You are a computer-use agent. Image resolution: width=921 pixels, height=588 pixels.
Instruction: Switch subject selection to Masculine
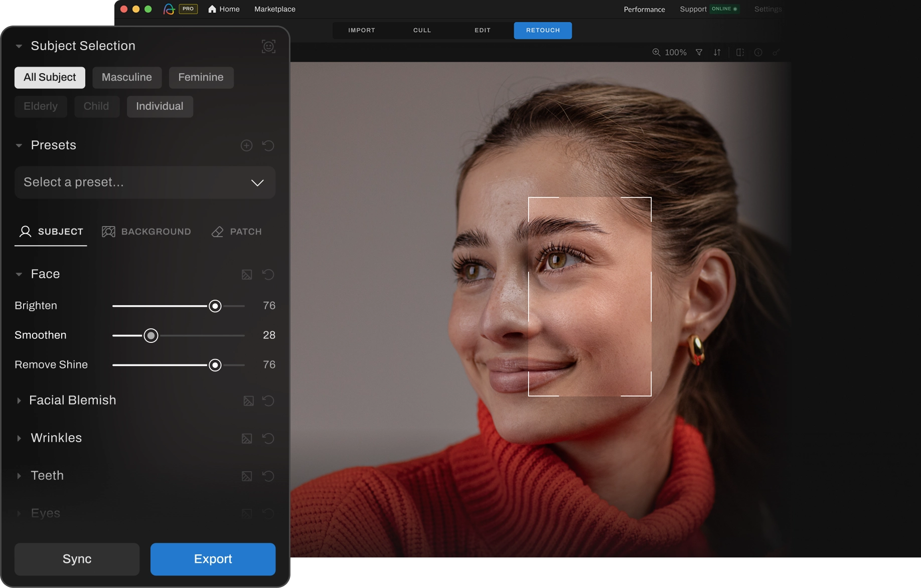[127, 77]
